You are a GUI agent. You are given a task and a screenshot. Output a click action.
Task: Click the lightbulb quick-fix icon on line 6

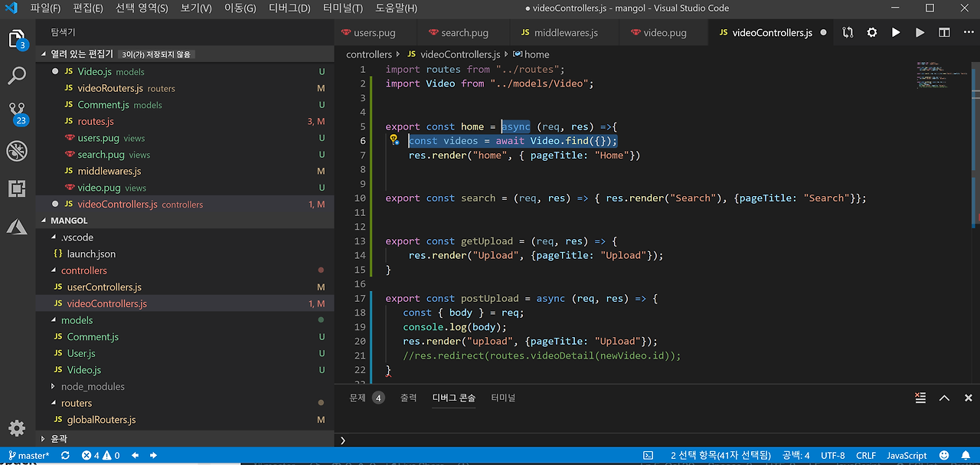(394, 140)
